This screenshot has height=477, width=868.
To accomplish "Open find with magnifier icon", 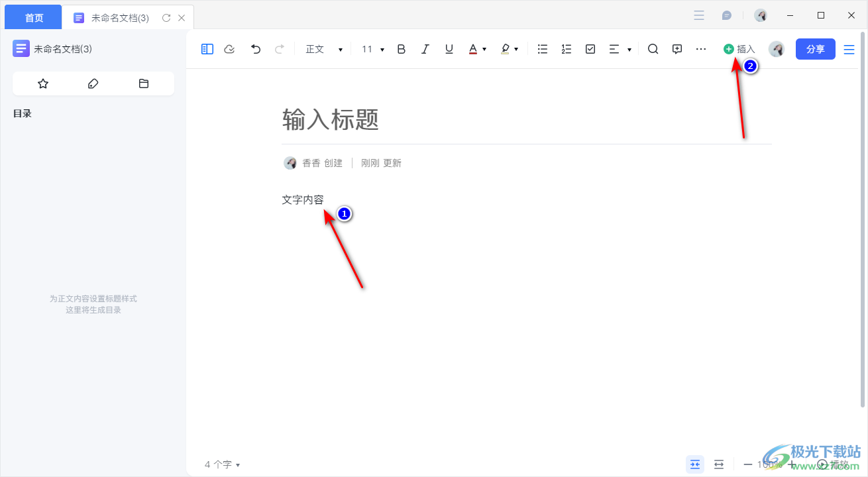I will [x=653, y=49].
